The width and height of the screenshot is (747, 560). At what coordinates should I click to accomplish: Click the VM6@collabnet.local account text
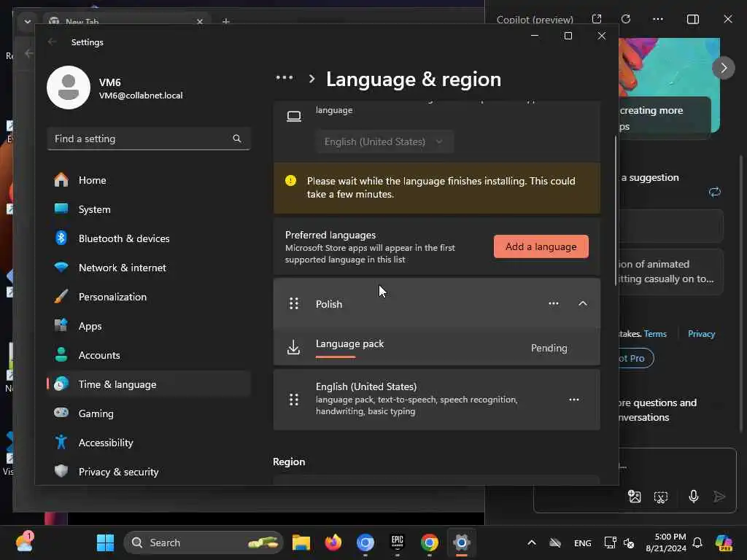[141, 96]
